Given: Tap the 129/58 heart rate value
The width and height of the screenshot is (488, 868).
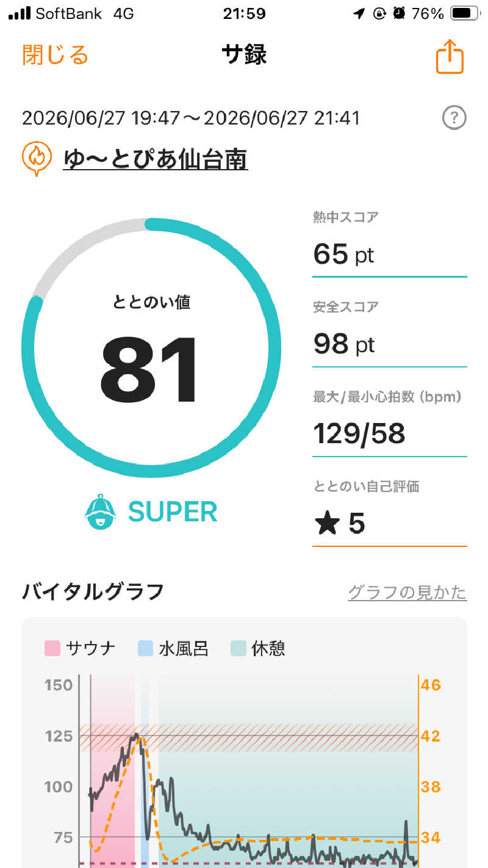Looking at the screenshot, I should (x=359, y=433).
